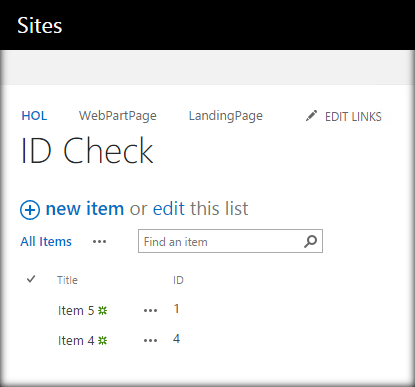The height and width of the screenshot is (387, 415).
Task: Sort by the Title column header
Action: point(67,280)
